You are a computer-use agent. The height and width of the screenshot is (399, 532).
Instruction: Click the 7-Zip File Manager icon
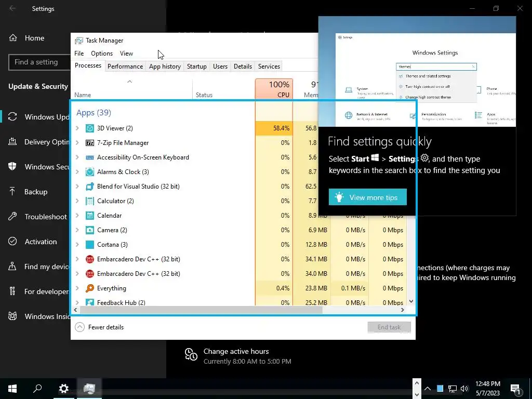click(89, 143)
